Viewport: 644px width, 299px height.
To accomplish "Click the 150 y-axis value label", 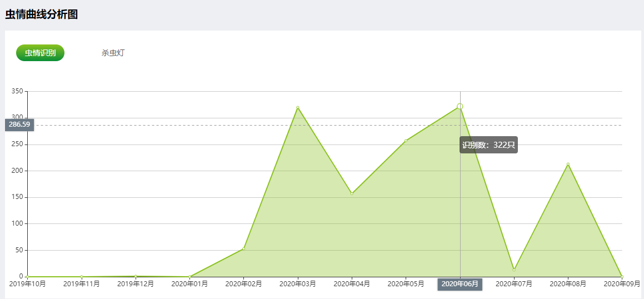I will tap(17, 197).
